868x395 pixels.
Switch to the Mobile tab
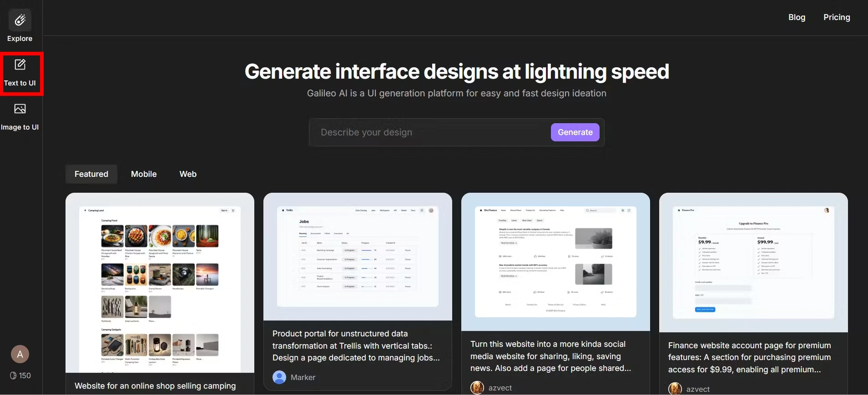(x=144, y=174)
